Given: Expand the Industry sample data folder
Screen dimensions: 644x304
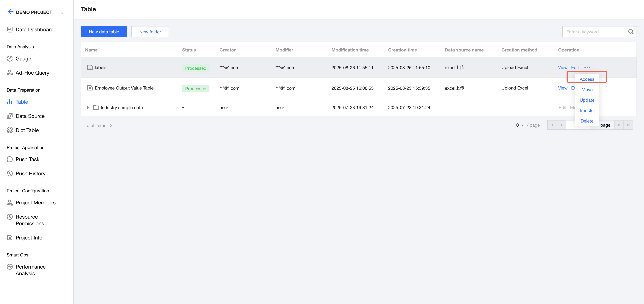Looking at the screenshot, I should tap(88, 108).
